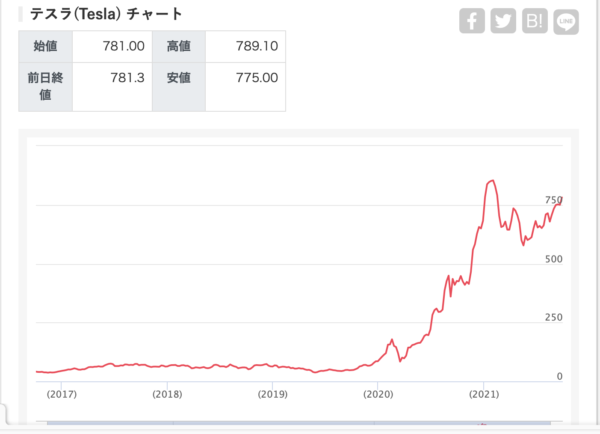600x434 pixels.
Task: Click the high price value 789.10
Action: point(245,46)
